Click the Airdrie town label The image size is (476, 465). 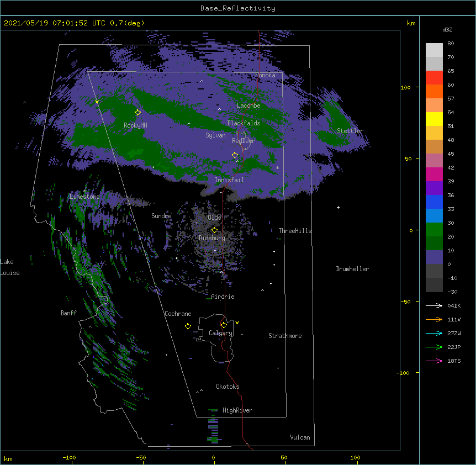click(x=223, y=297)
